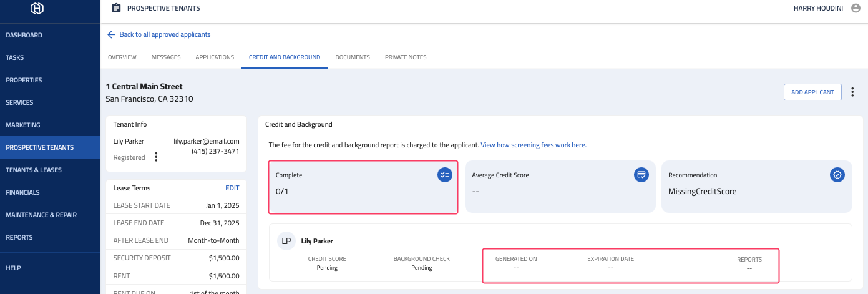Click the Harry Houdini user name
The width and height of the screenshot is (868, 294).
(819, 8)
